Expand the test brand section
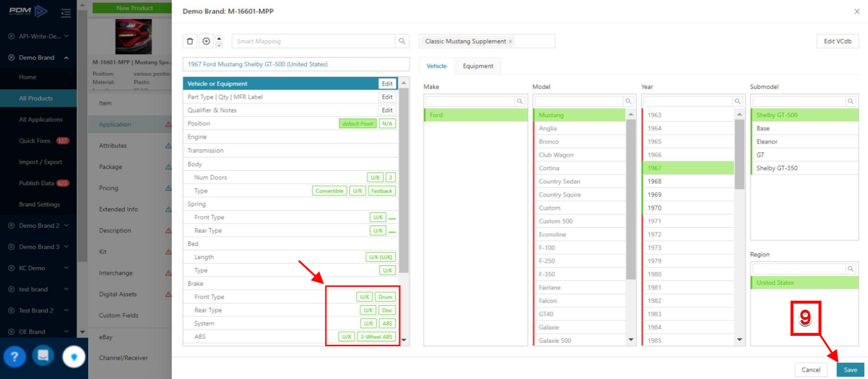 tap(66, 289)
